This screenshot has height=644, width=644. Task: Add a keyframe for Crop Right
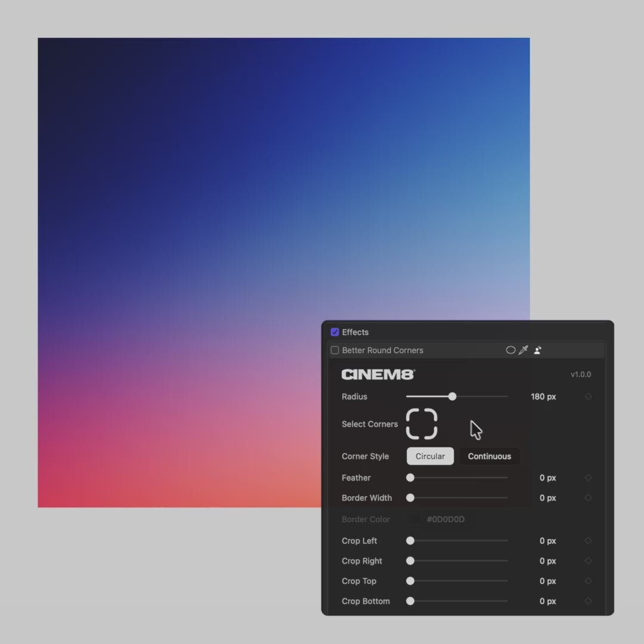[588, 561]
